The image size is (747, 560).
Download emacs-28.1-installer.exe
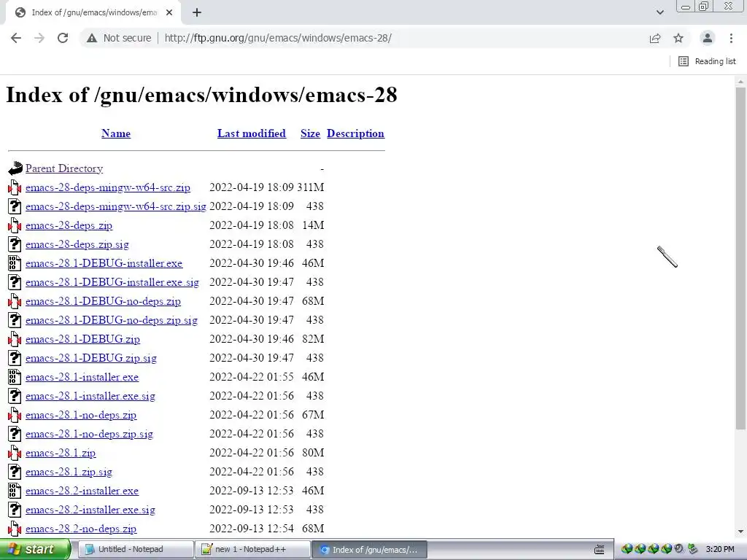tap(82, 377)
